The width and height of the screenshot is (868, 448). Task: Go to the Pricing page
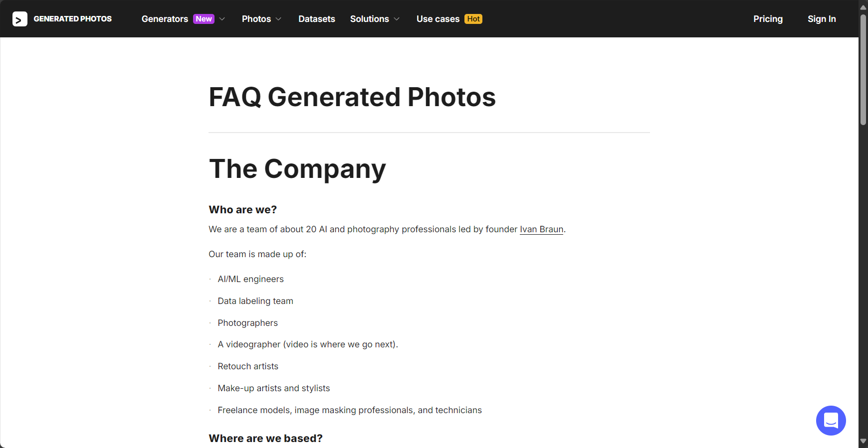pyautogui.click(x=768, y=19)
